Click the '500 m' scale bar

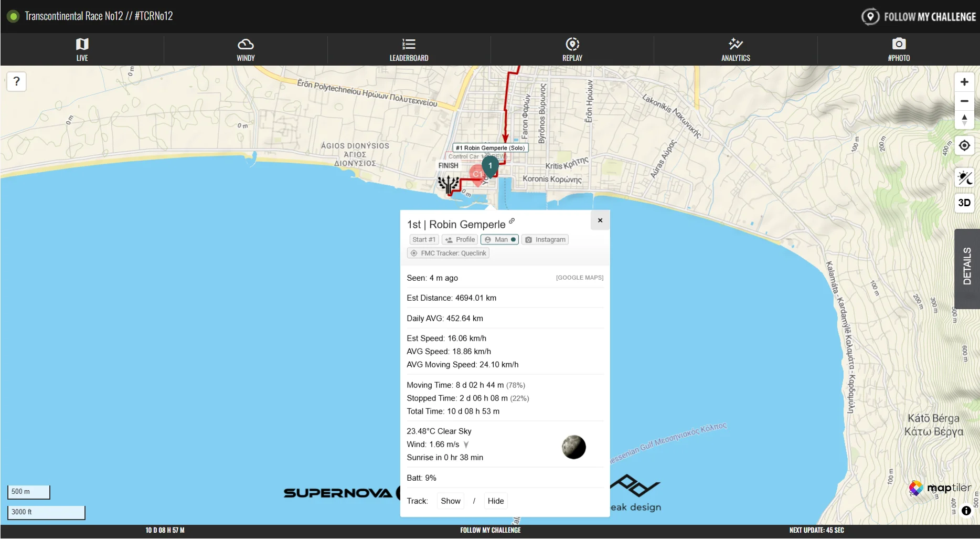click(28, 492)
